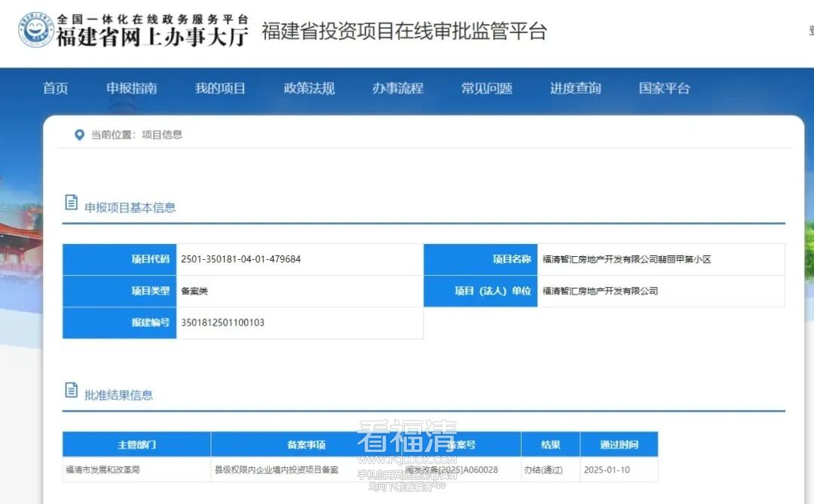Viewport: 814px width, 504px height.
Task: Open the 首页 navigation item
Action: (x=56, y=88)
